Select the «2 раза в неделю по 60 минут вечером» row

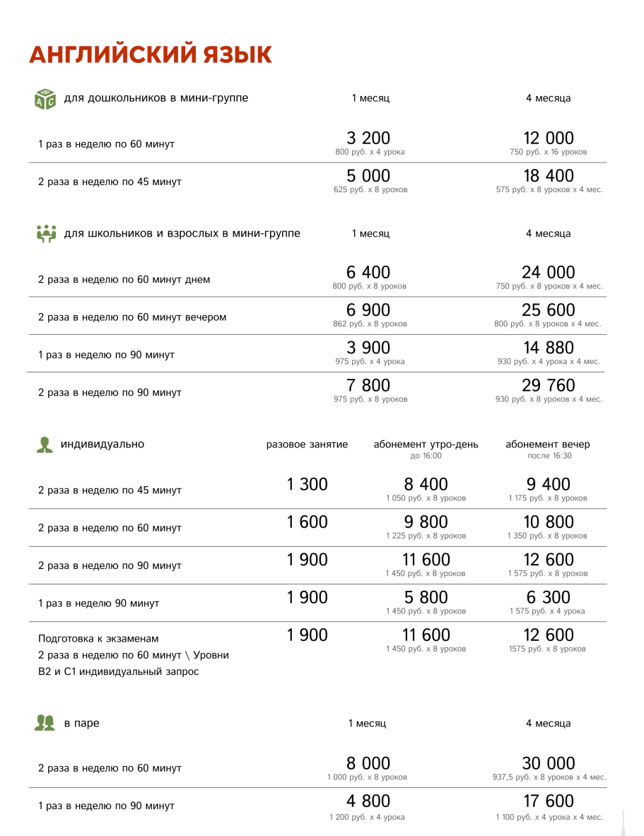click(x=132, y=317)
